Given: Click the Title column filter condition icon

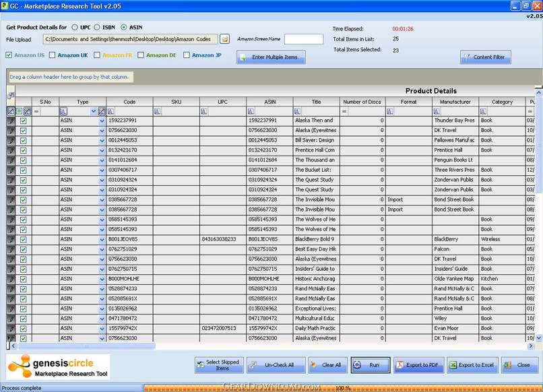Looking at the screenshot, I should [x=297, y=111].
